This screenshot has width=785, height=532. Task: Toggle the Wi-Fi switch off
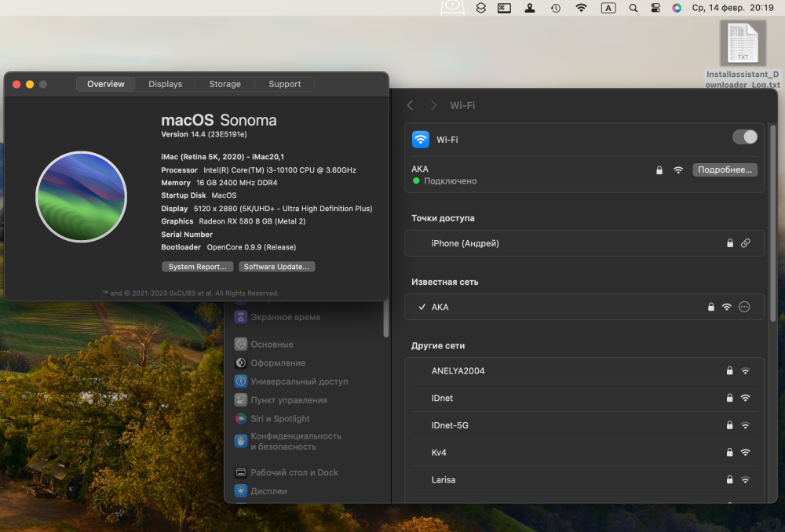point(744,137)
